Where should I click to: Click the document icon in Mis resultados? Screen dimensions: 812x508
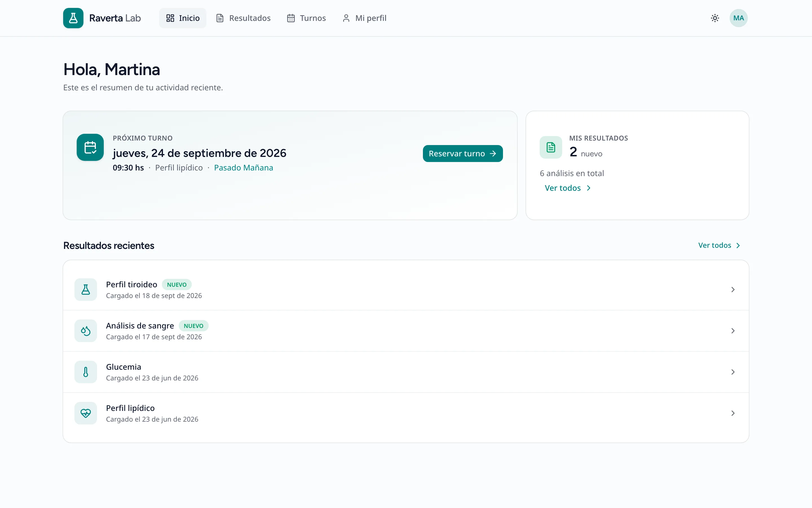pos(551,148)
